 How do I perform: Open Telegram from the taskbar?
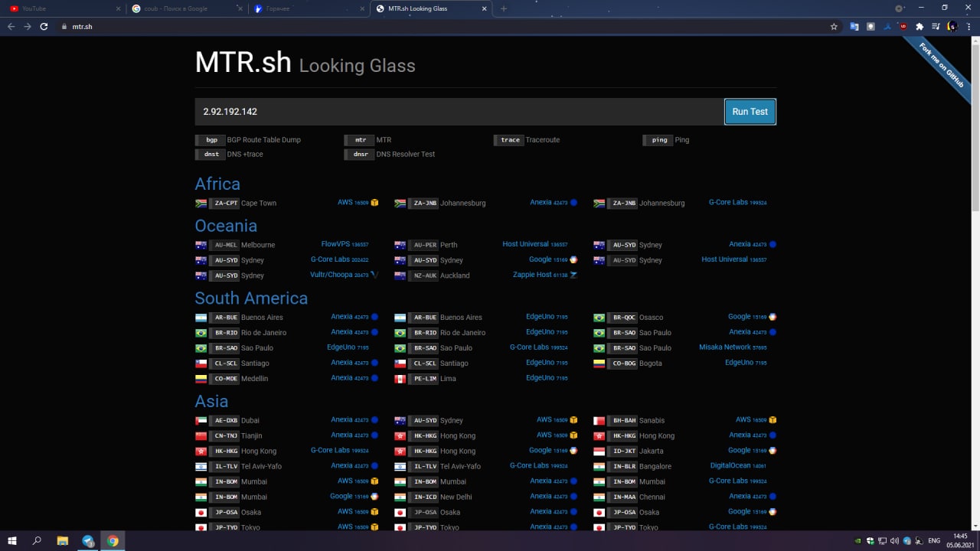(x=88, y=540)
